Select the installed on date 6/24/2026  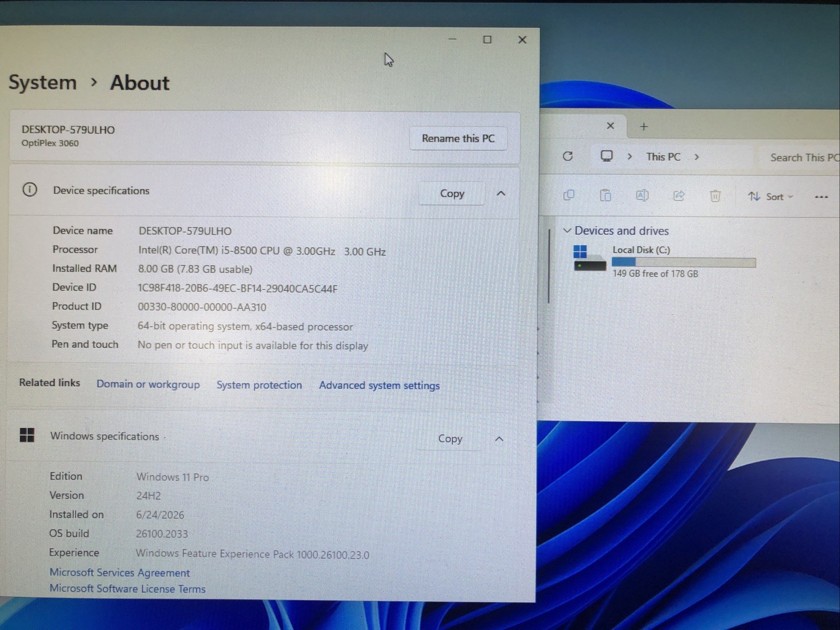[x=160, y=514]
